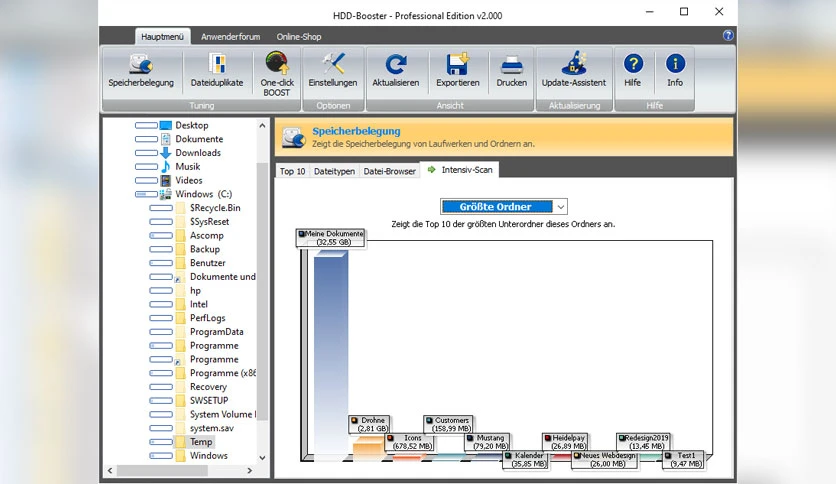Open the Anwenderforum tab
Image resolution: width=836 pixels, height=484 pixels.
230,37
